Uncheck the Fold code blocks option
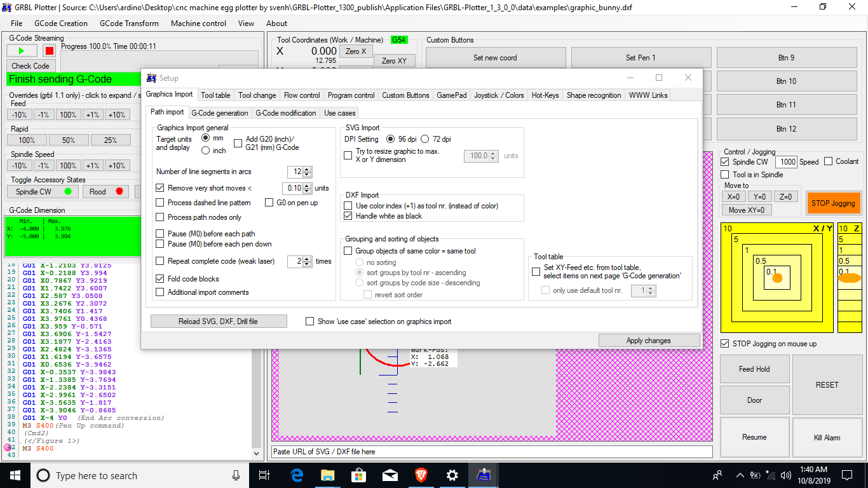868x488 pixels. [x=160, y=279]
